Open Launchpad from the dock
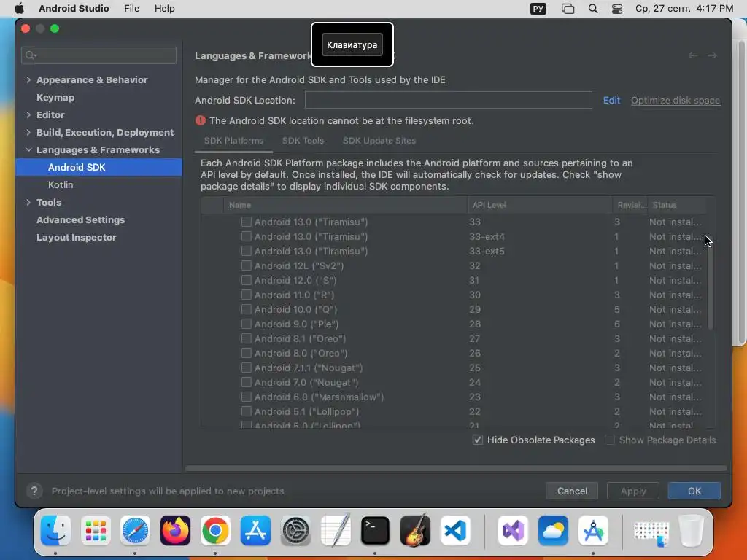 point(96,530)
